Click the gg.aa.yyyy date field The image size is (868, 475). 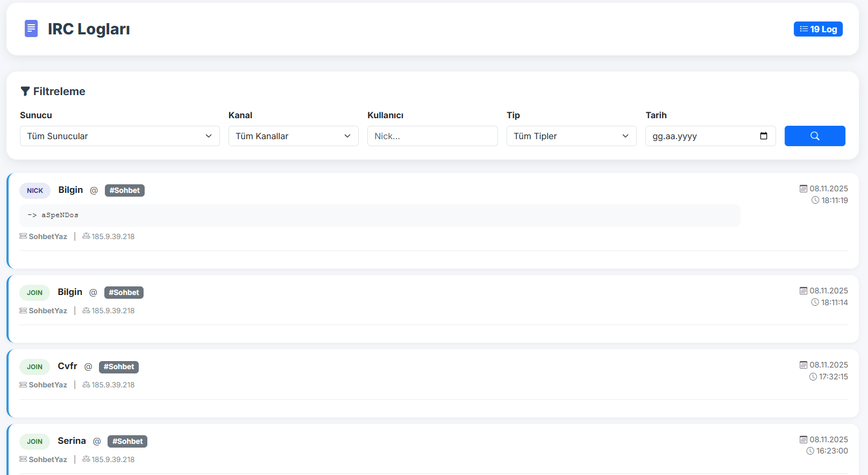pyautogui.click(x=699, y=136)
